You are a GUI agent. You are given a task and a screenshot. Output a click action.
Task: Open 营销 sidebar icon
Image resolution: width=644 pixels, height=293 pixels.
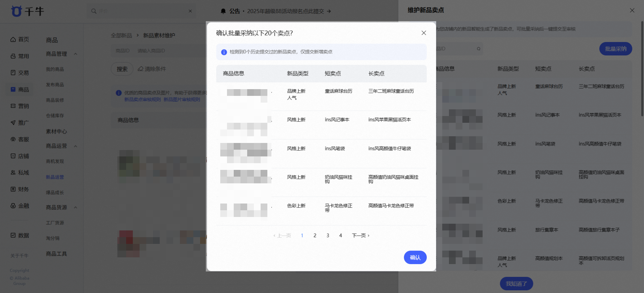(x=13, y=106)
